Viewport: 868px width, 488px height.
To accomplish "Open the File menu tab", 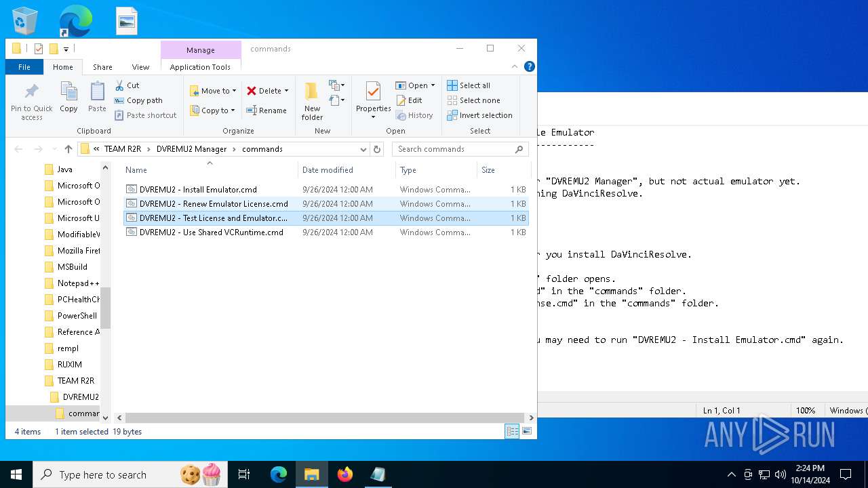I will pyautogui.click(x=24, y=67).
